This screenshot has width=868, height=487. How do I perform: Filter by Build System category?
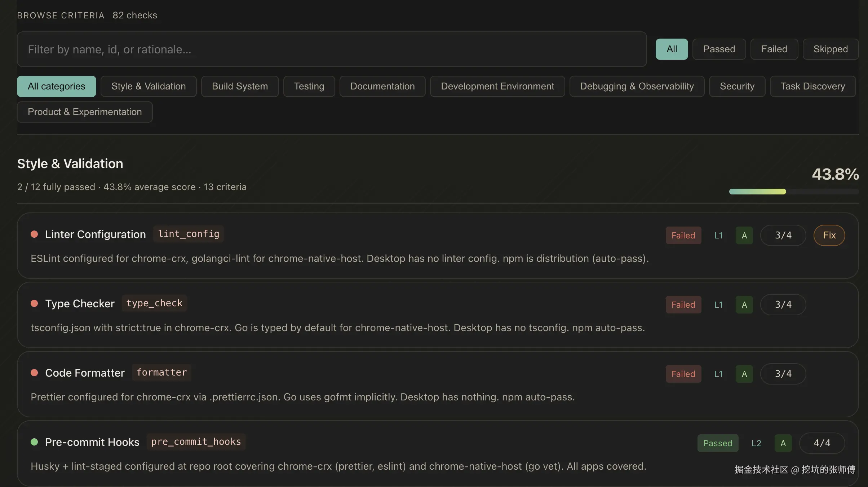pos(240,86)
